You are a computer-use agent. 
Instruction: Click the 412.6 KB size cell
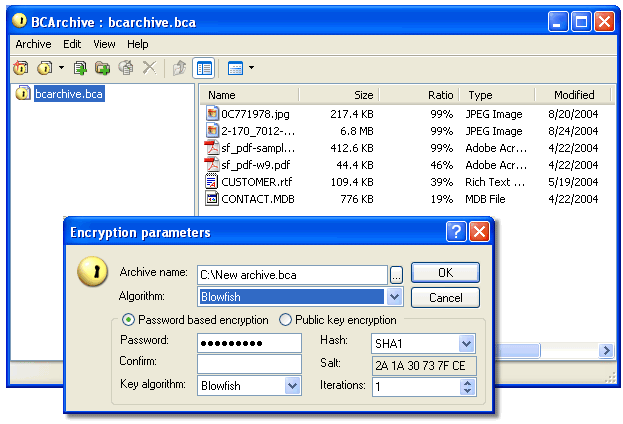(352, 148)
